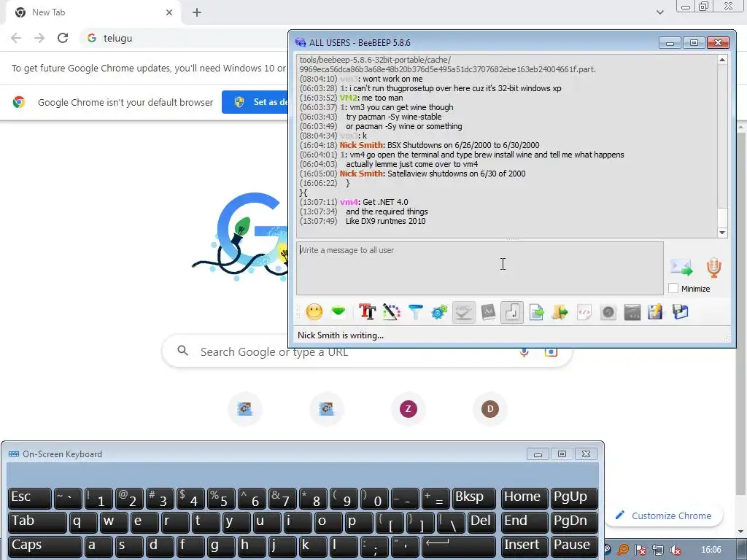This screenshot has height=560, width=747.
Task: Click the blue floppy disks icon
Action: [x=680, y=312]
